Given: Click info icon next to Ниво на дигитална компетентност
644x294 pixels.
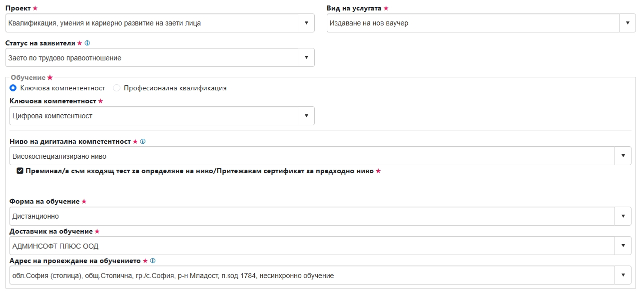Looking at the screenshot, I should (x=143, y=142).
